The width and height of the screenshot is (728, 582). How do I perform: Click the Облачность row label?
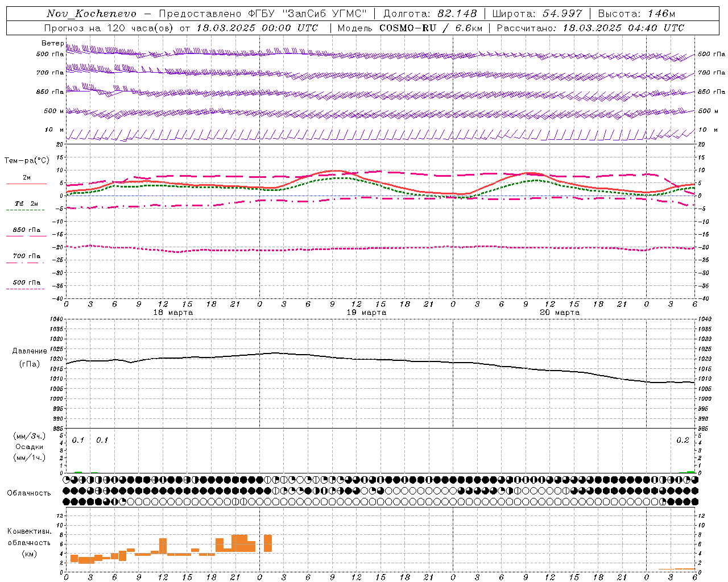point(29,493)
